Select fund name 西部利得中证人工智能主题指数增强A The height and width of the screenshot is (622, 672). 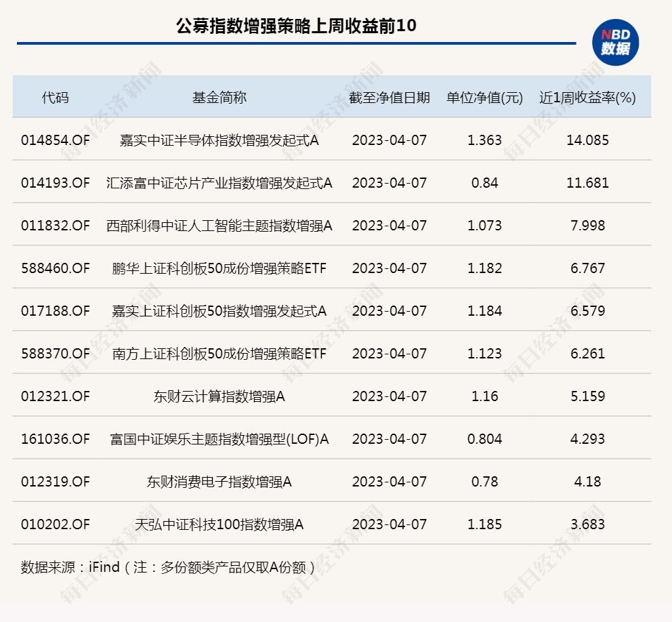click(x=219, y=226)
